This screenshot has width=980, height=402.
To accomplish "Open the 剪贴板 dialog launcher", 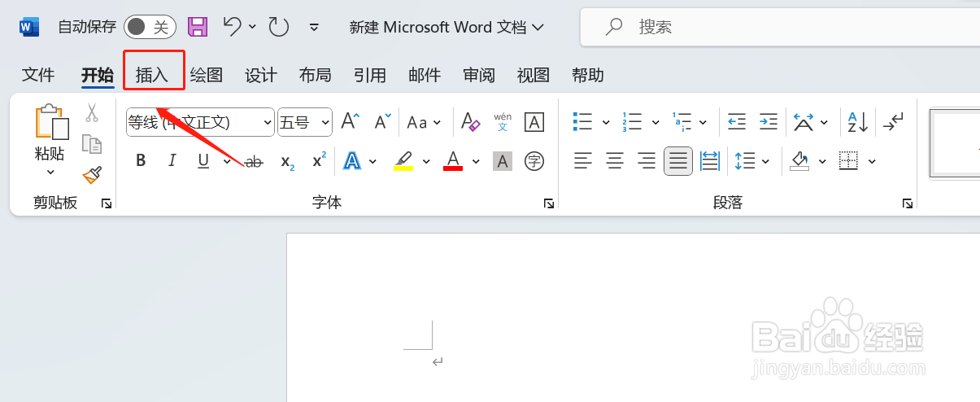I will [107, 203].
